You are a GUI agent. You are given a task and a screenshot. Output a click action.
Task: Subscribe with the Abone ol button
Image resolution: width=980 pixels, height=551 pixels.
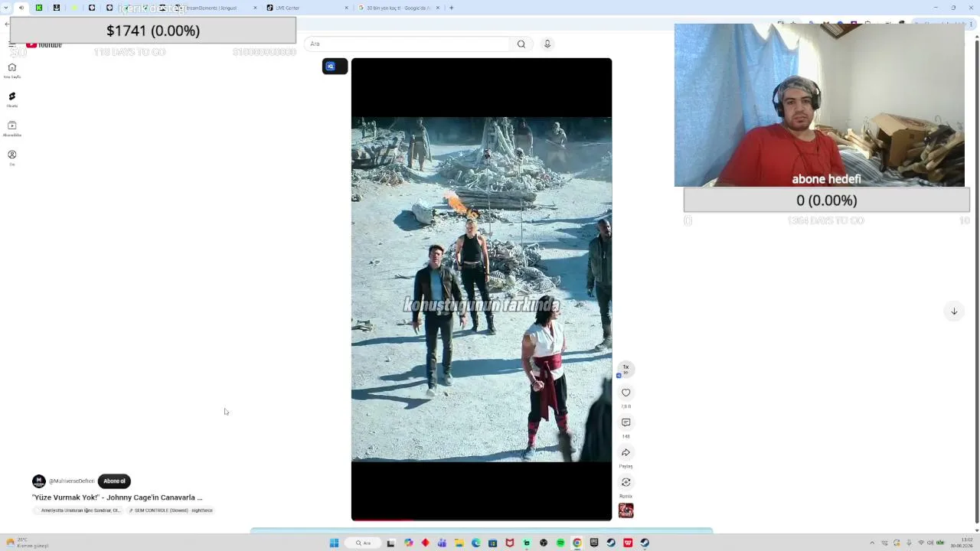point(114,481)
